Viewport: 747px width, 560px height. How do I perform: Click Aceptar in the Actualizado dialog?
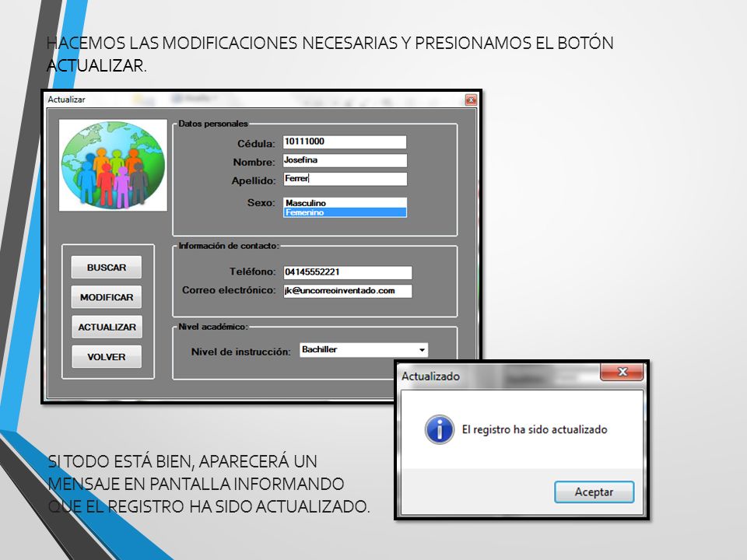[x=594, y=492]
